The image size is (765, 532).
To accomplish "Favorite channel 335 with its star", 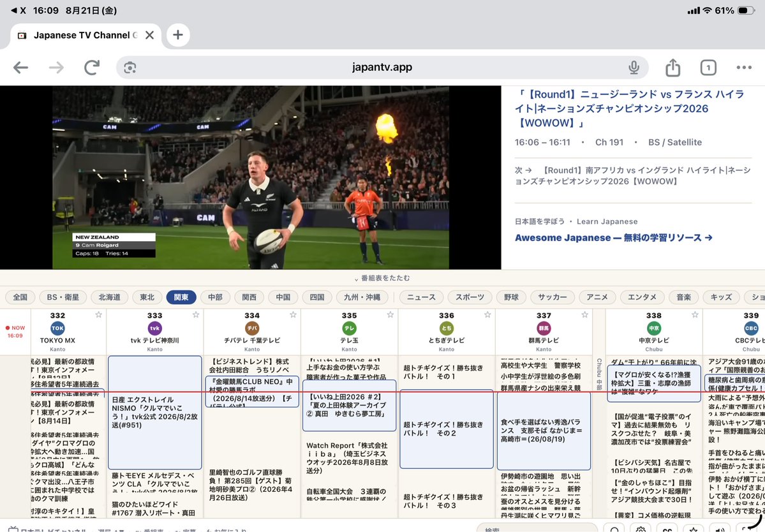I will (x=390, y=315).
